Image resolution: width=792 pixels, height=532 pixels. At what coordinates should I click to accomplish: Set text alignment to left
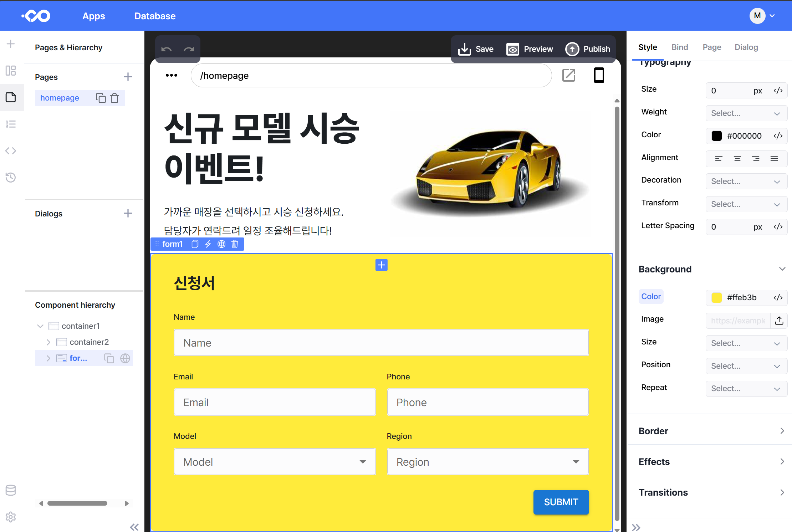[719, 159]
